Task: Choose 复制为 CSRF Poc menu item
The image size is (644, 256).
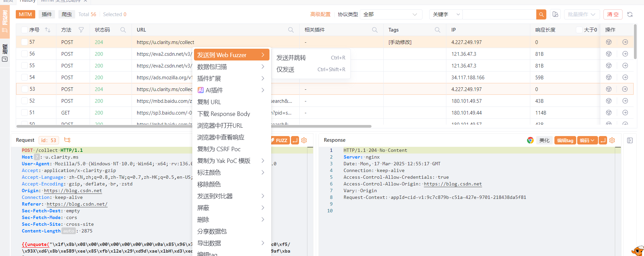Action: 231,149
